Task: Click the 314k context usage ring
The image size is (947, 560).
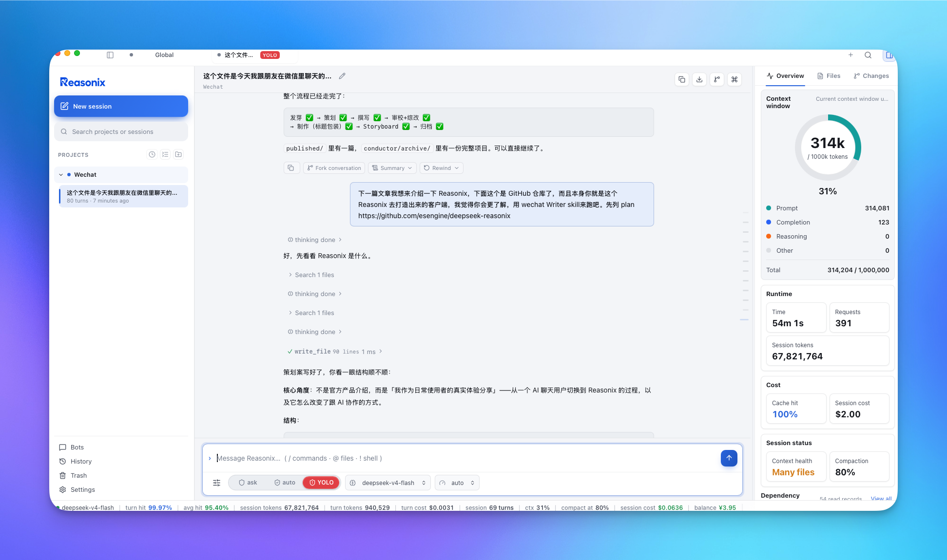Action: pyautogui.click(x=828, y=148)
